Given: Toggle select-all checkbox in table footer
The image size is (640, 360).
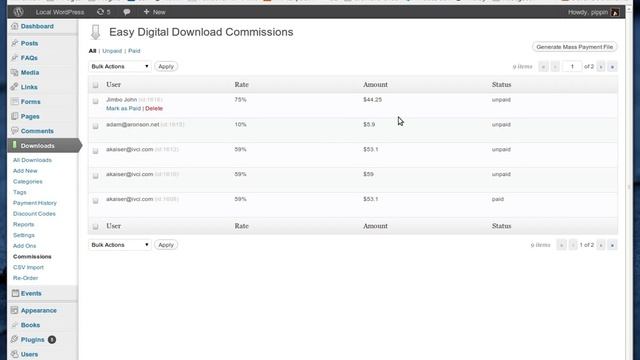Looking at the screenshot, I should pyautogui.click(x=96, y=226).
